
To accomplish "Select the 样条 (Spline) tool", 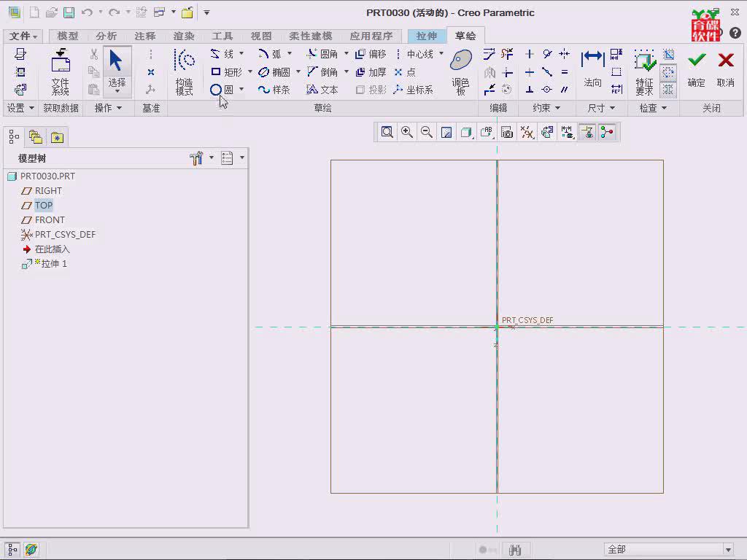I will (274, 90).
